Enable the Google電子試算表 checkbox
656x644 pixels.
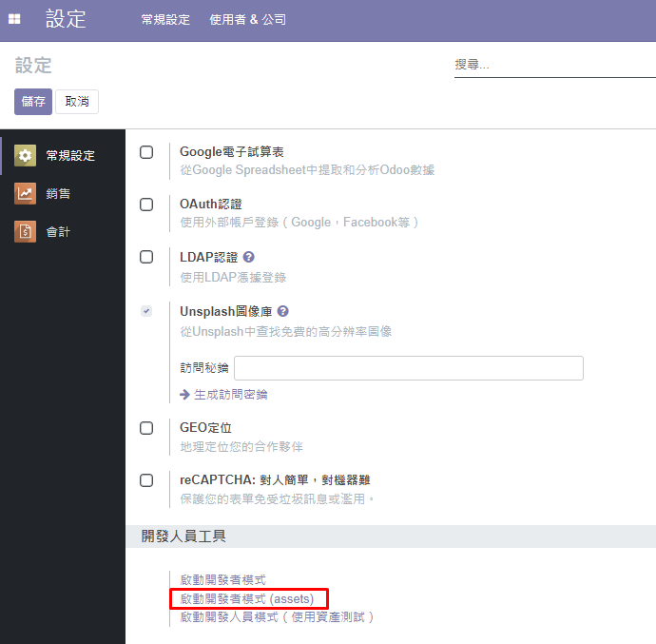pyautogui.click(x=146, y=152)
